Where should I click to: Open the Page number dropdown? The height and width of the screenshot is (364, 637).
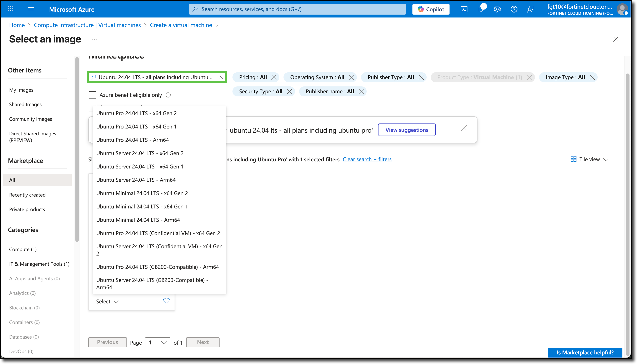157,342
